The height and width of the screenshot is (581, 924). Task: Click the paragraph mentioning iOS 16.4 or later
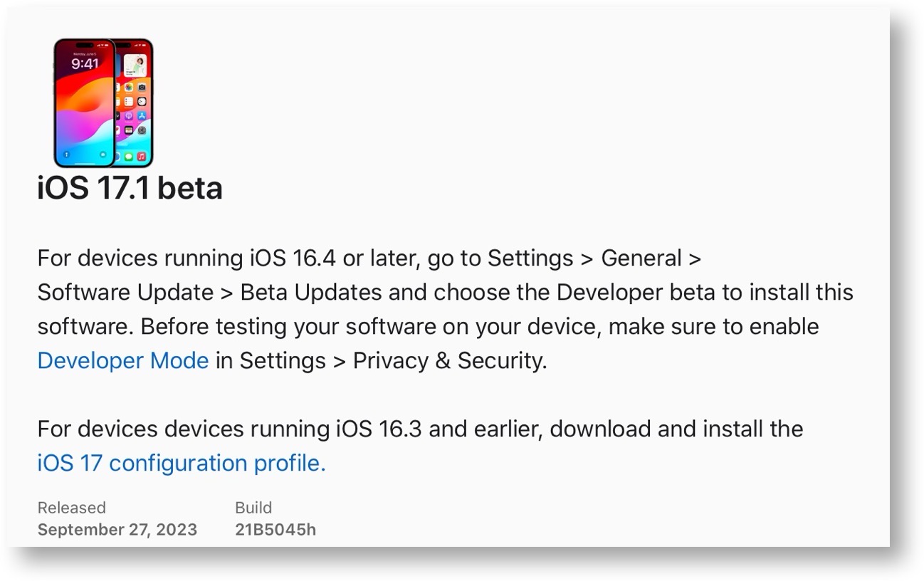[x=445, y=309]
